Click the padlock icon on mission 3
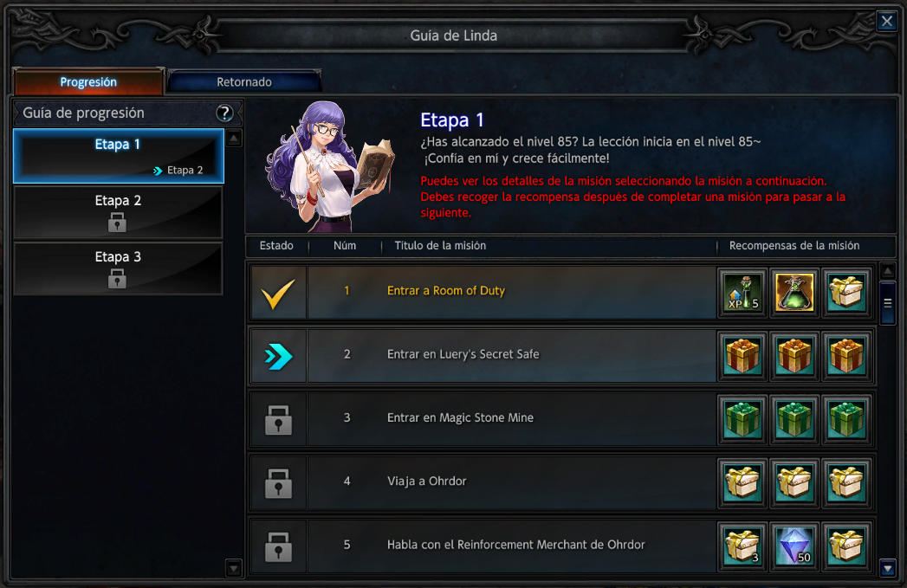The width and height of the screenshot is (907, 588). click(x=278, y=419)
